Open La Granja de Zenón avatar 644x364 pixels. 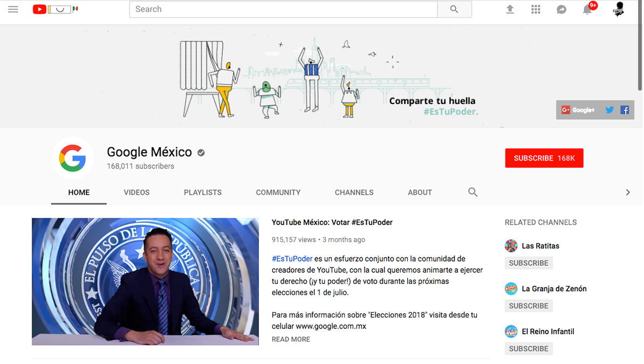coord(511,289)
